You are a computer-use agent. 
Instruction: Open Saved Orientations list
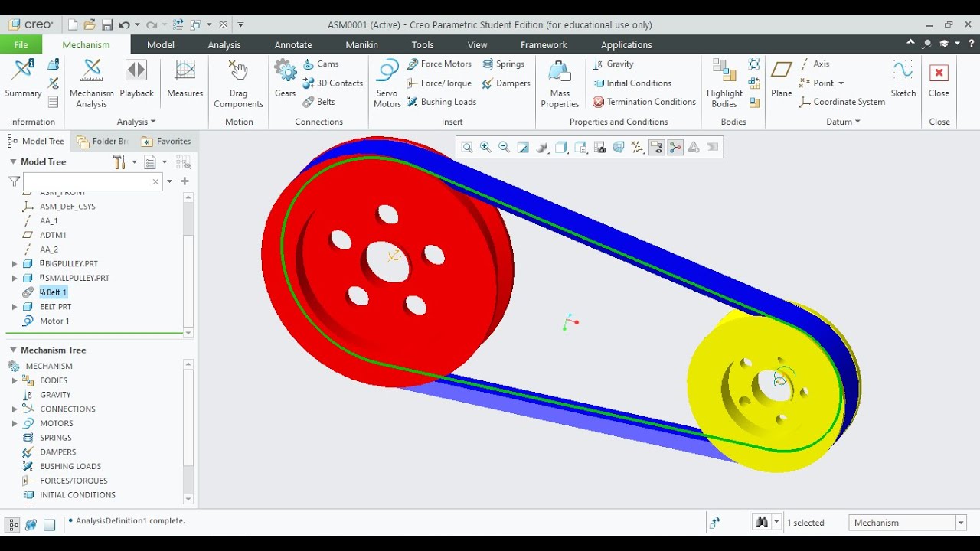pyautogui.click(x=580, y=148)
